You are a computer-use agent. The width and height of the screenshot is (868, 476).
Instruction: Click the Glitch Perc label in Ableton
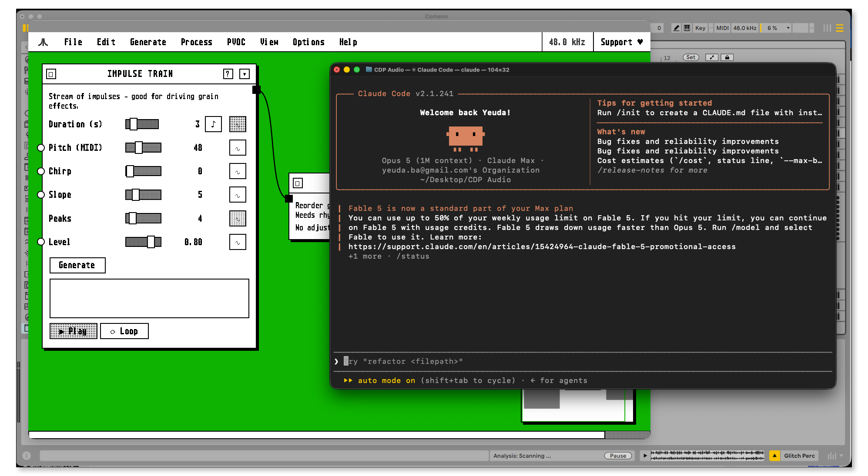point(799,456)
